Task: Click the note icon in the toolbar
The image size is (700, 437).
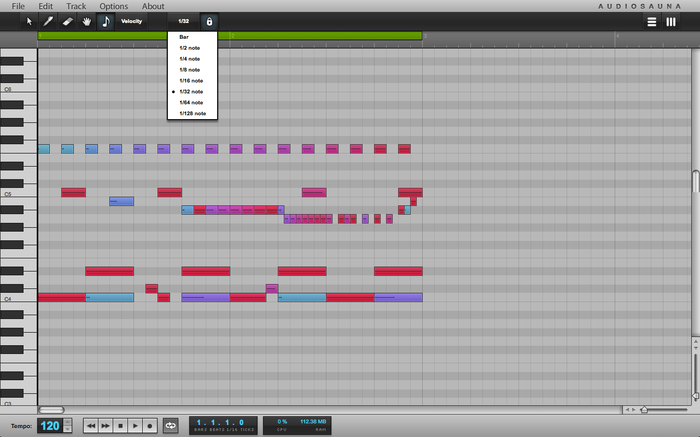Action: click(105, 20)
